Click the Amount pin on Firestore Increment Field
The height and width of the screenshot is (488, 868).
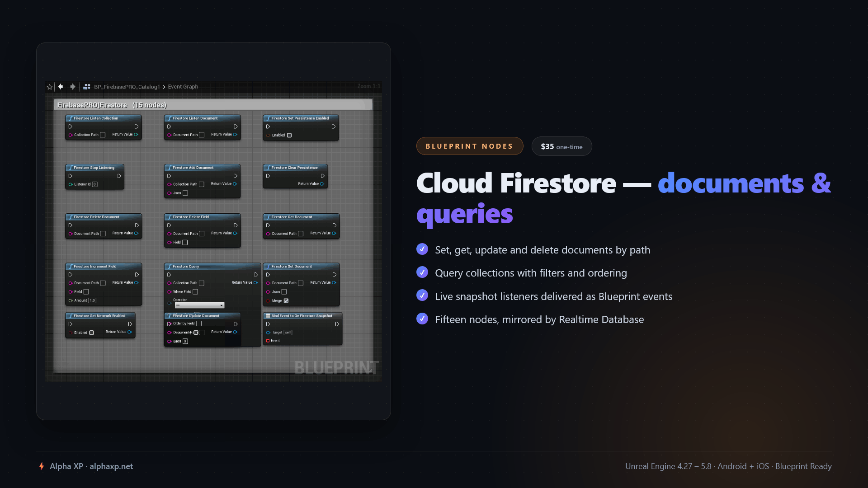(71, 300)
